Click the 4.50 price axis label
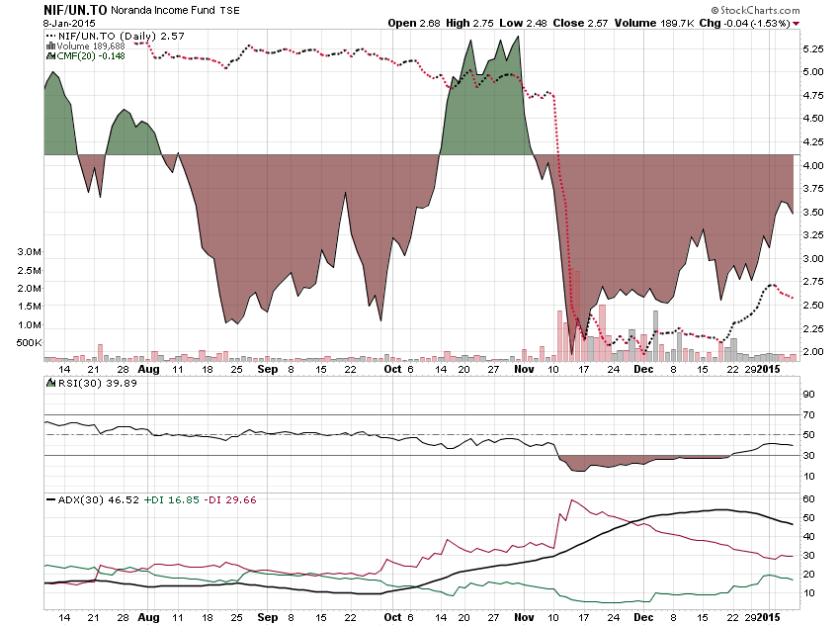The image size is (840, 626). click(x=813, y=119)
